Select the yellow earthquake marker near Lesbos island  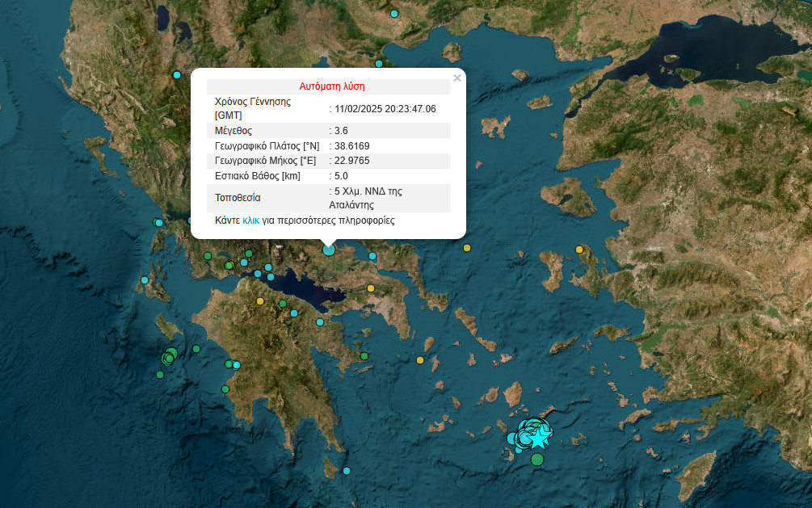point(579,250)
